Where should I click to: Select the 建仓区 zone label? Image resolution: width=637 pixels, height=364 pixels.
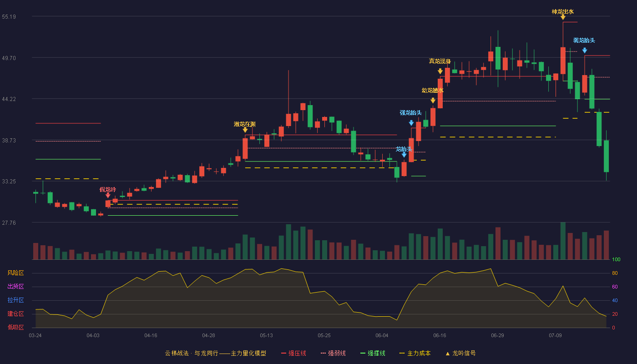tap(15, 314)
